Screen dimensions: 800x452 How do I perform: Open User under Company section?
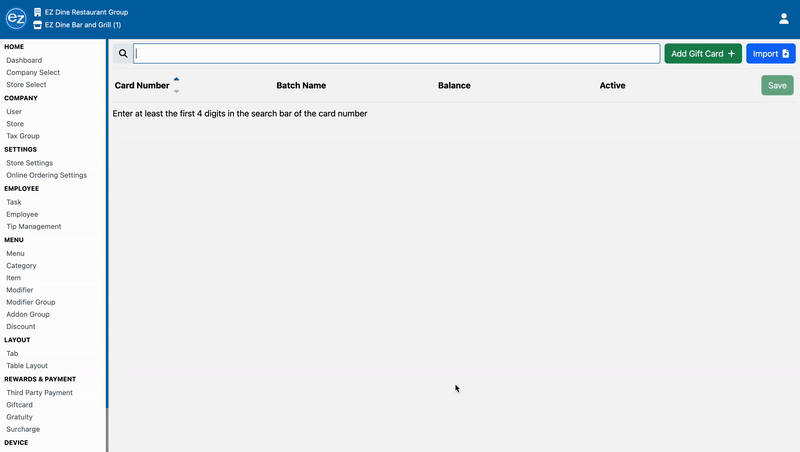click(14, 112)
